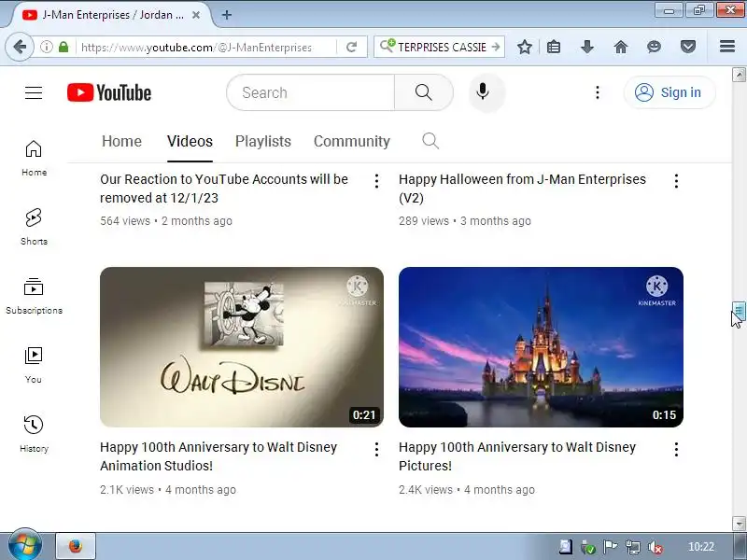Click Firefox in the taskbar
The width and height of the screenshot is (747, 560).
tap(76, 546)
